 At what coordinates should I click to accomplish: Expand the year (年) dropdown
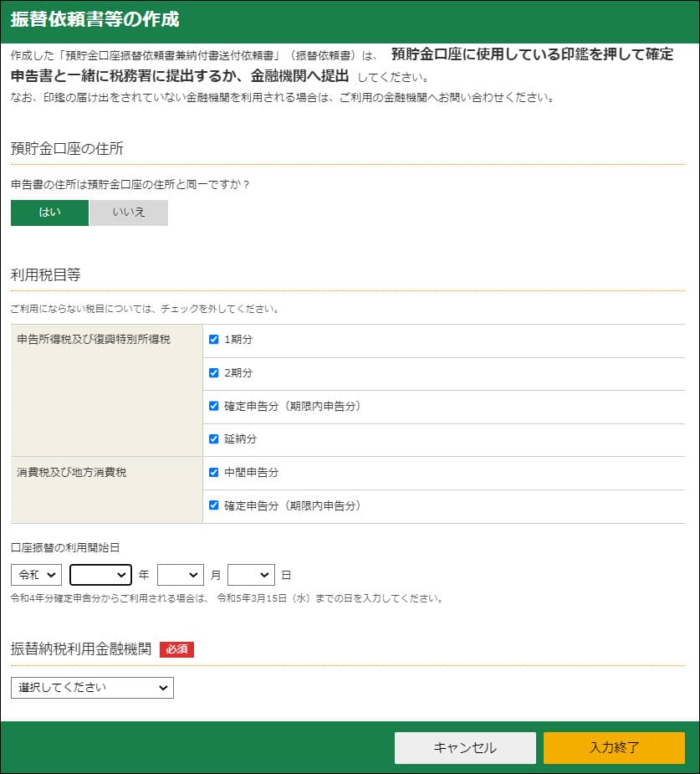coord(100,575)
